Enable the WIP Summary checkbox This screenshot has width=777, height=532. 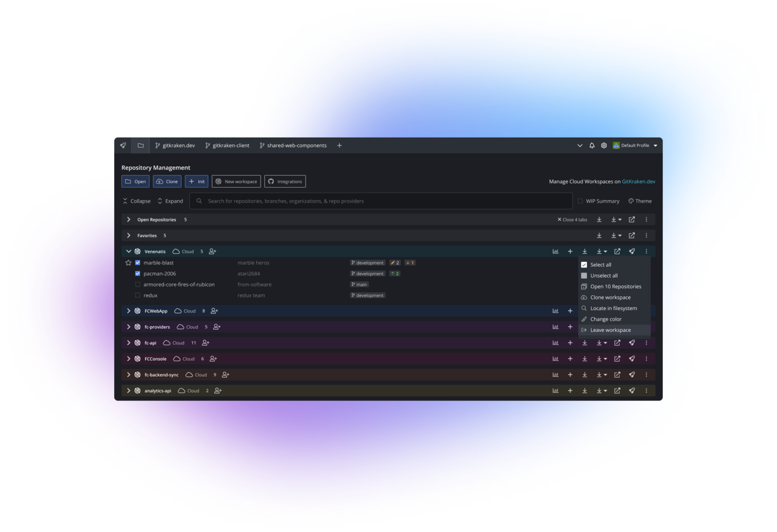[x=580, y=201]
